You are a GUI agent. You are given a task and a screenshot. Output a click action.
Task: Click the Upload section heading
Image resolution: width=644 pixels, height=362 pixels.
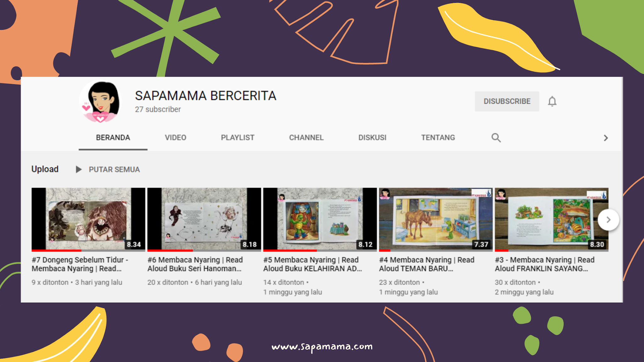(45, 169)
